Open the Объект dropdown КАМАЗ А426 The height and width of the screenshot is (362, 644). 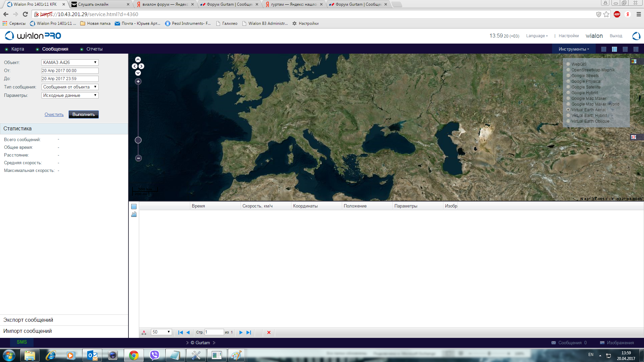[x=70, y=62]
